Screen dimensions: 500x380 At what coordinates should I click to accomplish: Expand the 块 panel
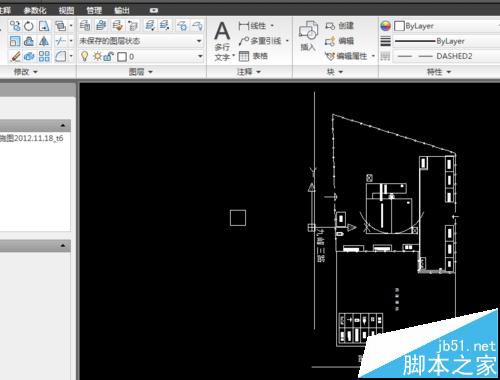[x=335, y=72]
